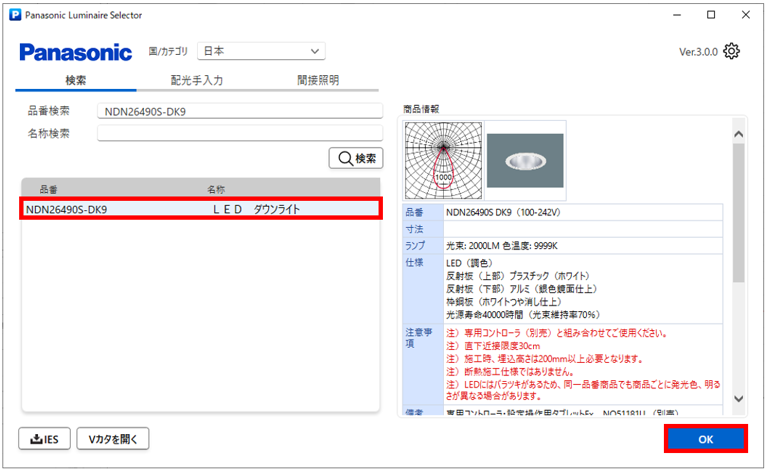This screenshot has width=766, height=473.
Task: Confirm with the OK button
Action: click(x=706, y=440)
